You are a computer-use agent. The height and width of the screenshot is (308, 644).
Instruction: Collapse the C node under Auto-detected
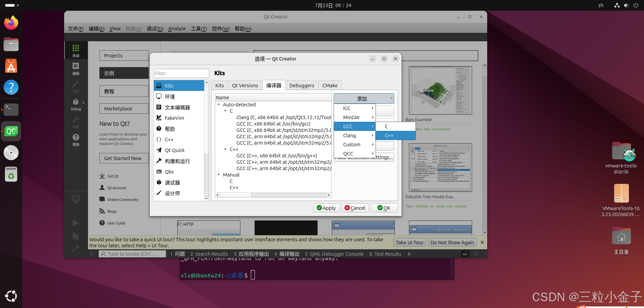tap(225, 111)
